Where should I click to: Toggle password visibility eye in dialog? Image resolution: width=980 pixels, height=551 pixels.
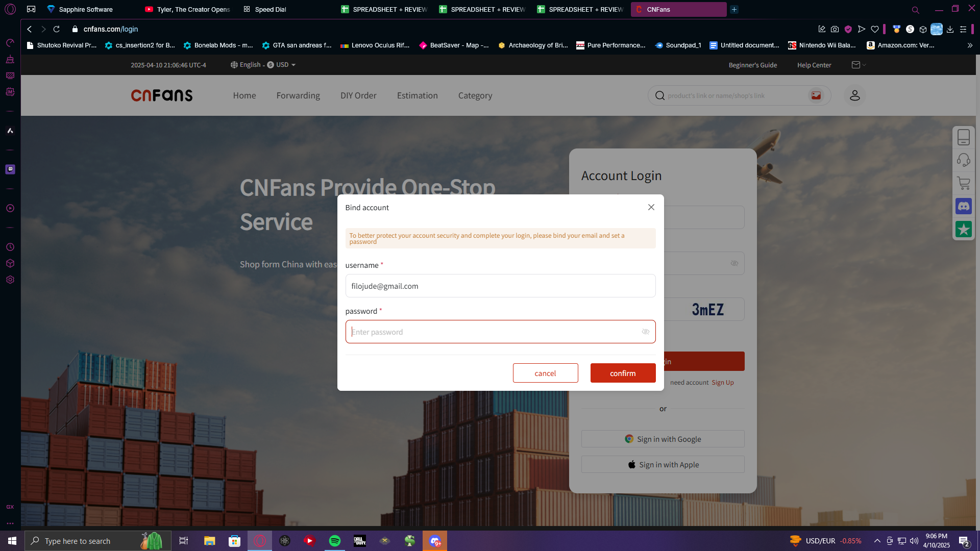click(x=645, y=332)
